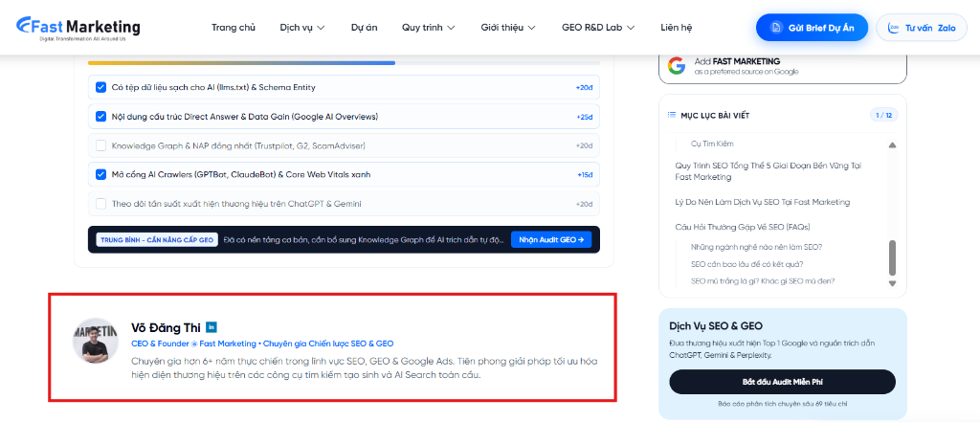Open Võ Đăng Thi author name link
980x422 pixels.
tap(166, 327)
